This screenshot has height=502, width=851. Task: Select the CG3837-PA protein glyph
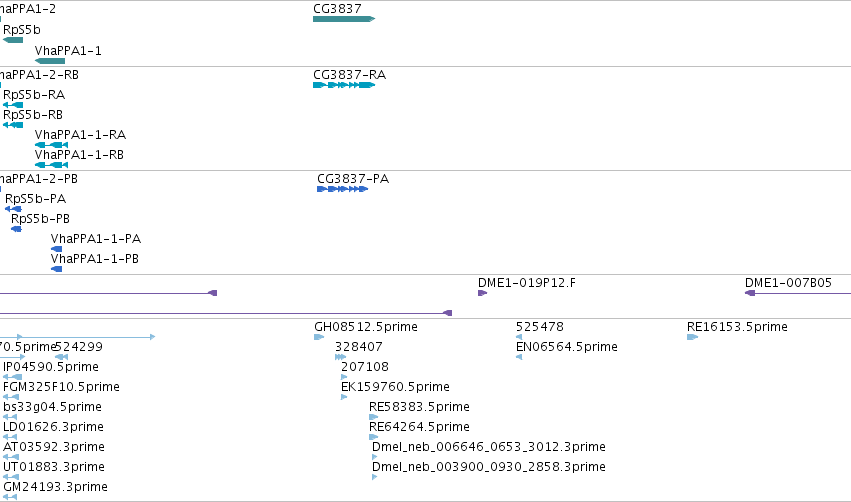click(x=342, y=189)
